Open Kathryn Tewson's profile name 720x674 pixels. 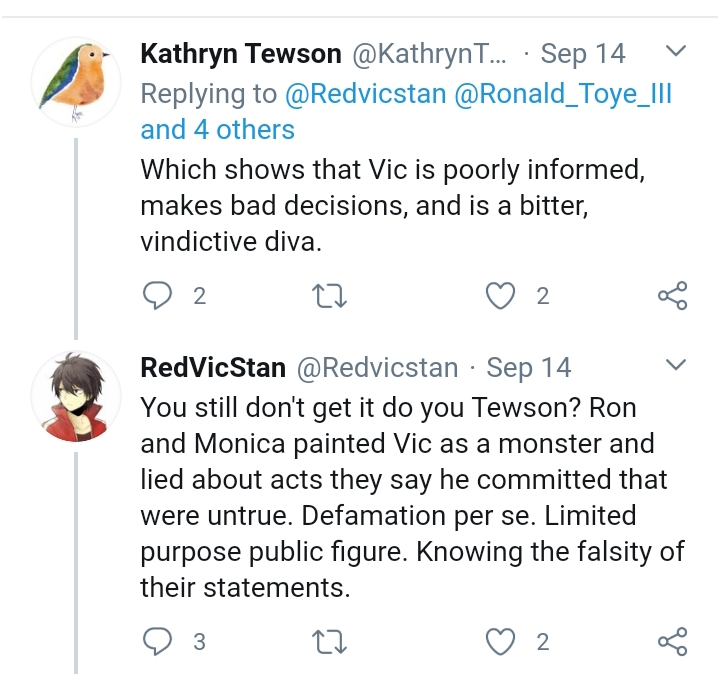click(241, 54)
